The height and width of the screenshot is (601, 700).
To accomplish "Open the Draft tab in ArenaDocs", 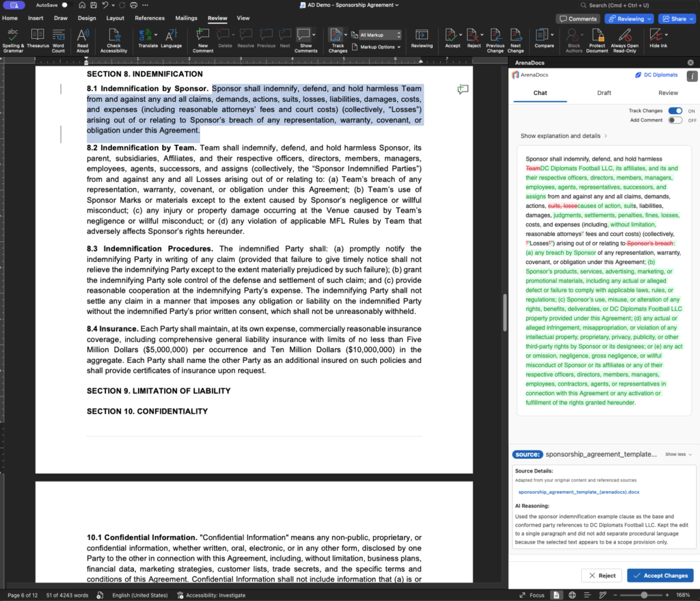I will (x=604, y=93).
